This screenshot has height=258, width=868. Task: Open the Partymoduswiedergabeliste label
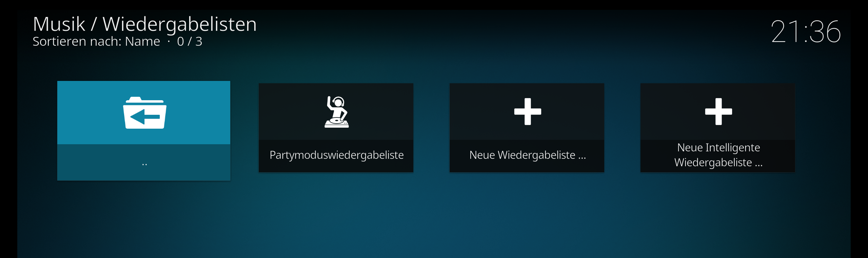(x=336, y=155)
